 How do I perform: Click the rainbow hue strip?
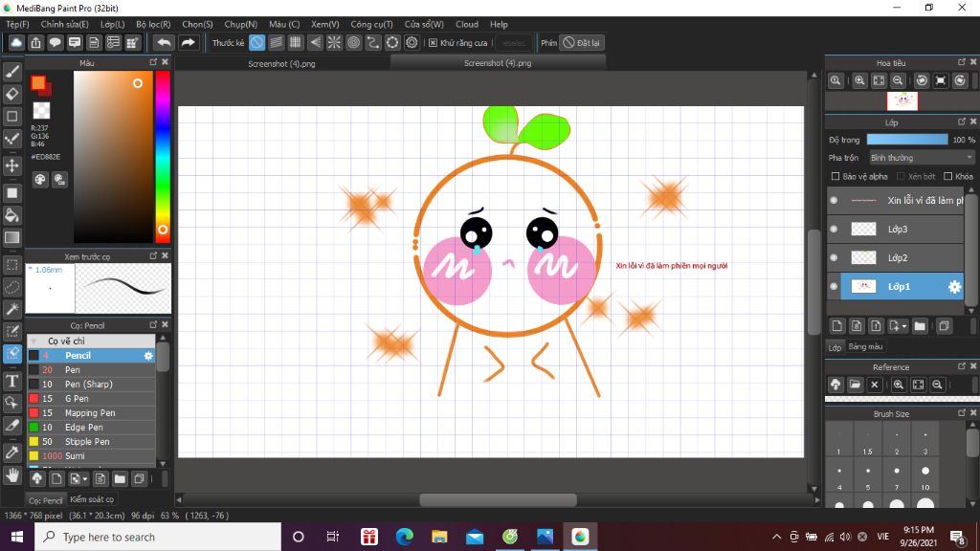163,156
